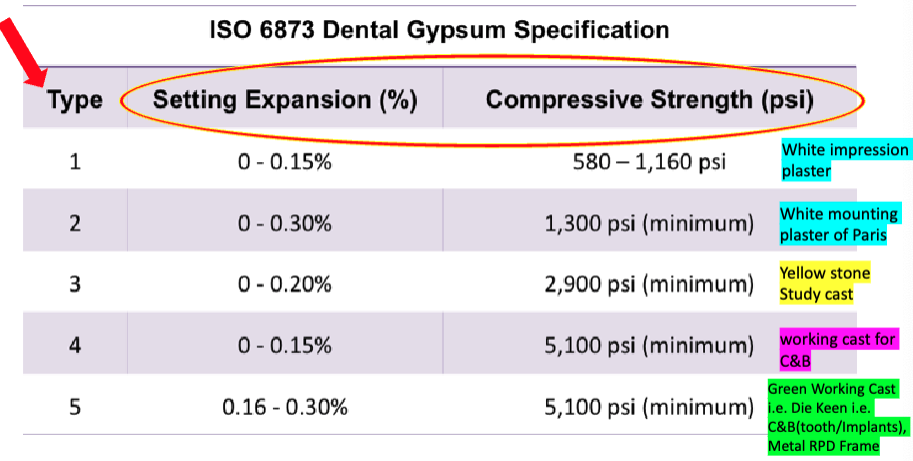Click the "White mounting plaster of Paris" note
The image size is (913, 461).
839,223
